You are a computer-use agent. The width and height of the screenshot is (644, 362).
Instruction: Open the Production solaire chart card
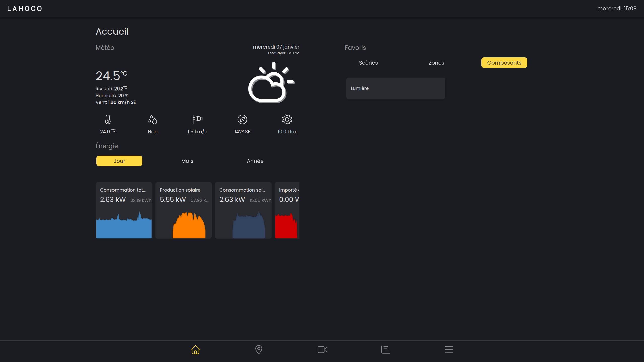[x=183, y=210]
